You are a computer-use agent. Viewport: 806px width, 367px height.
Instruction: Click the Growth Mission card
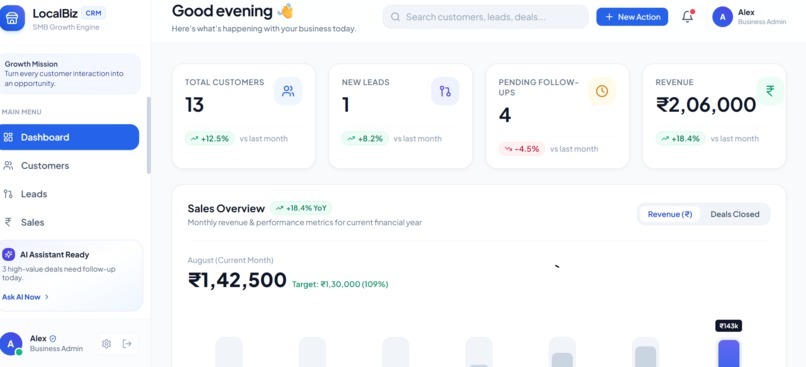pos(70,74)
